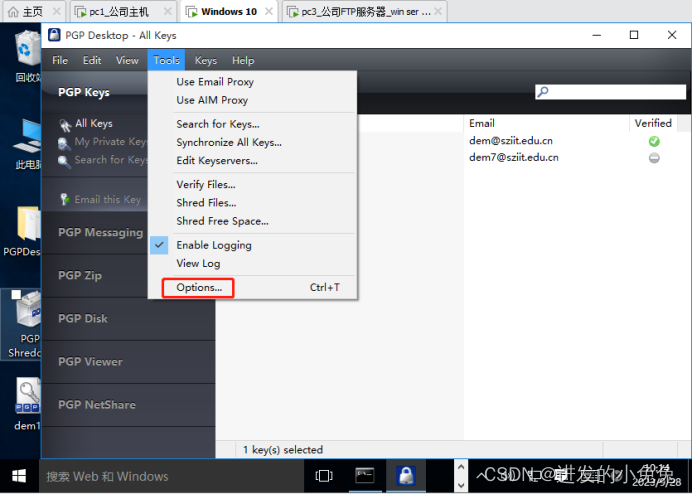Click the PGP Desktop title bar lock icon
The image size is (692, 494).
coord(54,35)
